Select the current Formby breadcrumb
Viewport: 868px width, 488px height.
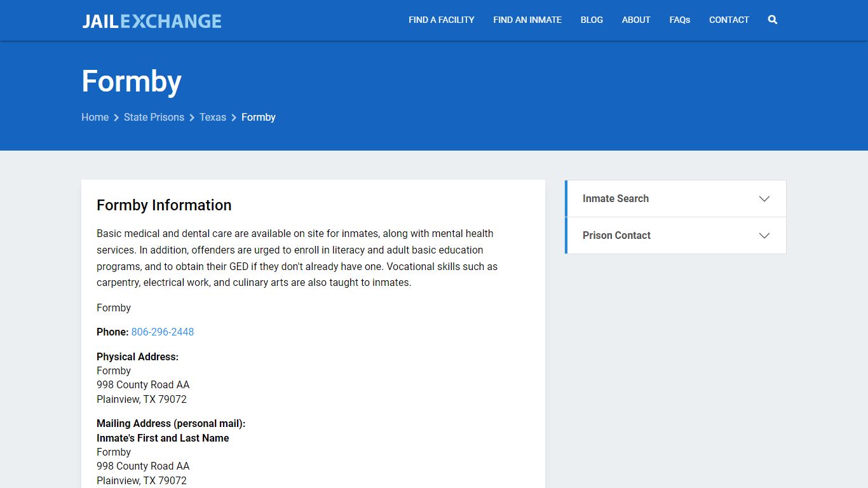[259, 117]
